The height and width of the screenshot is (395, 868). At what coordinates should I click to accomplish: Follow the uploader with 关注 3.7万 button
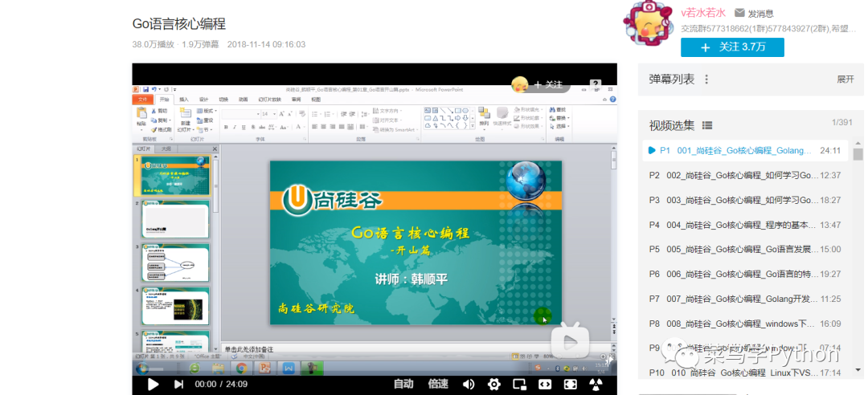click(732, 47)
